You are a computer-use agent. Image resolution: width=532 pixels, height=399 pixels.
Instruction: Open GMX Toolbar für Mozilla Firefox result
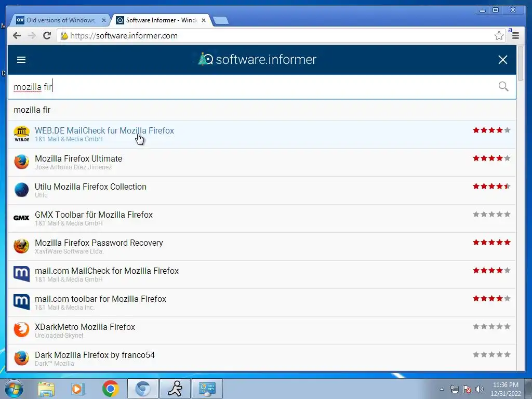(262, 219)
